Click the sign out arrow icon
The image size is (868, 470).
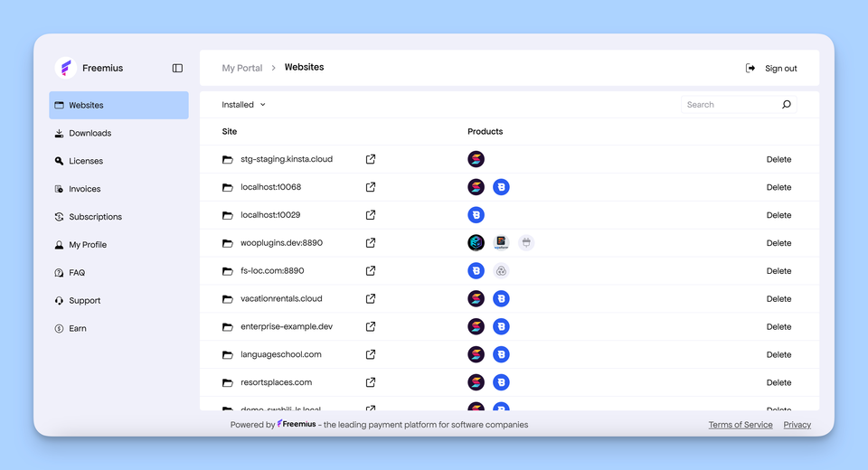750,68
